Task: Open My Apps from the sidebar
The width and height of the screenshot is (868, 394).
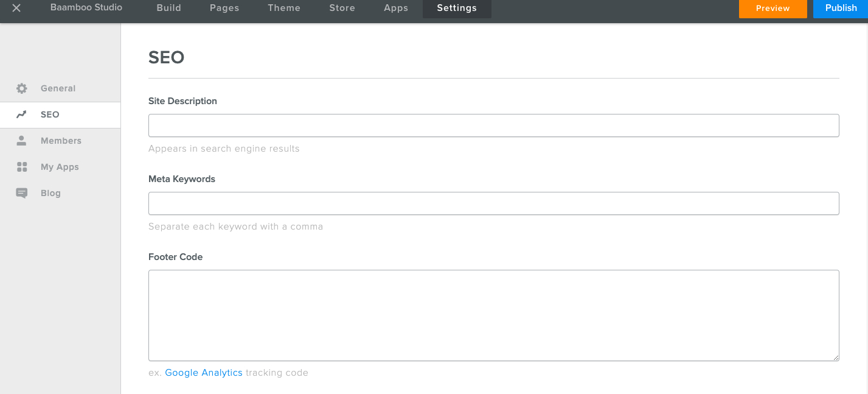Action: (60, 166)
